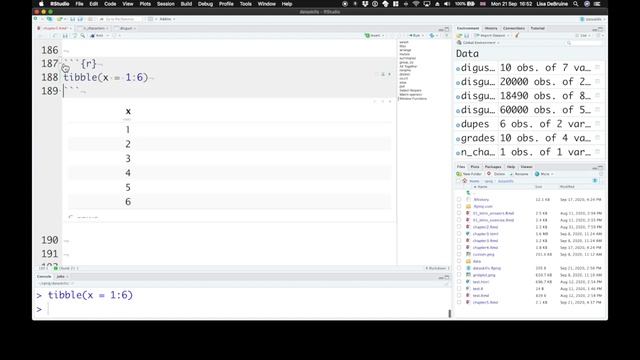Viewport: 640px width, 360px height.
Task: Click the Rename file icon in Files pane
Action: [511, 174]
